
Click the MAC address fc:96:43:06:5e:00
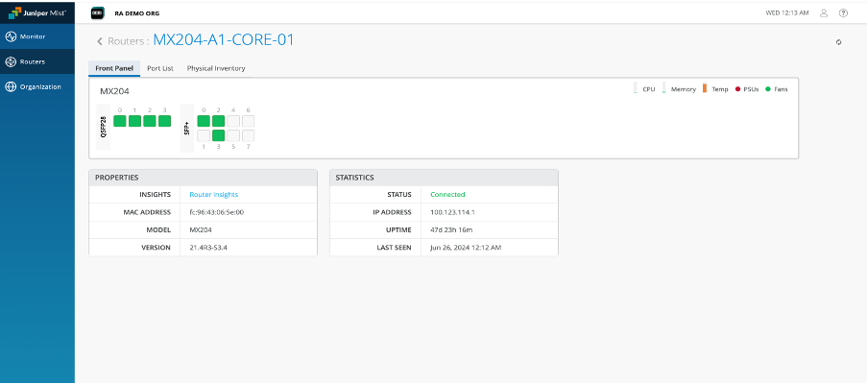(x=216, y=212)
